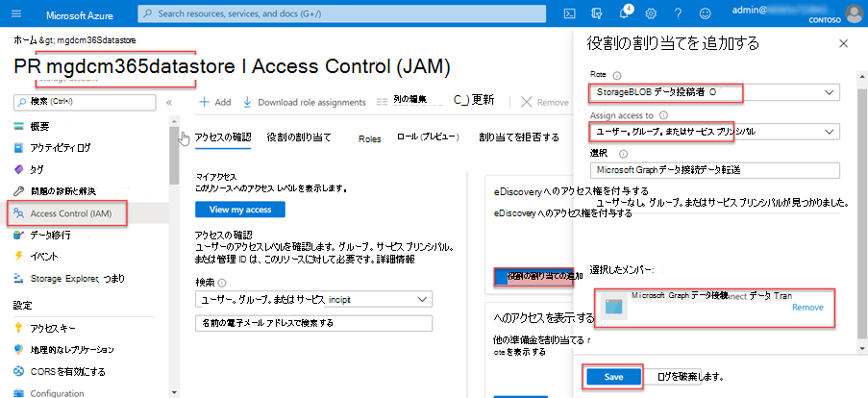Click the アクティビティ ログ icon
This screenshot has width=868, height=398.
19,148
